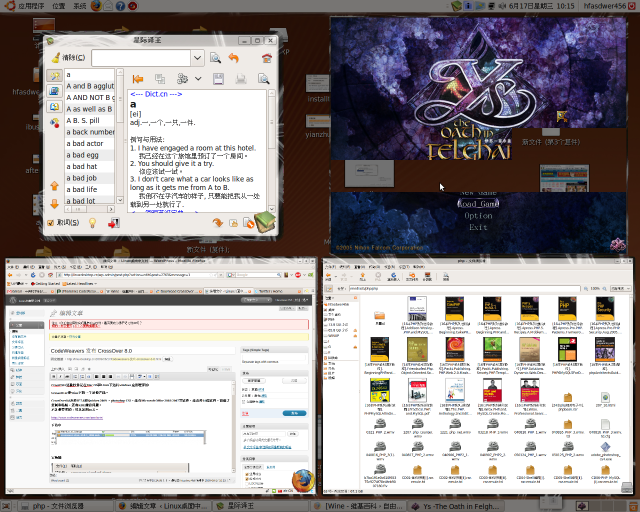The image size is (640, 512).
Task: Switch to the Wine Wikipedia taskbar button
Action: pos(358,506)
